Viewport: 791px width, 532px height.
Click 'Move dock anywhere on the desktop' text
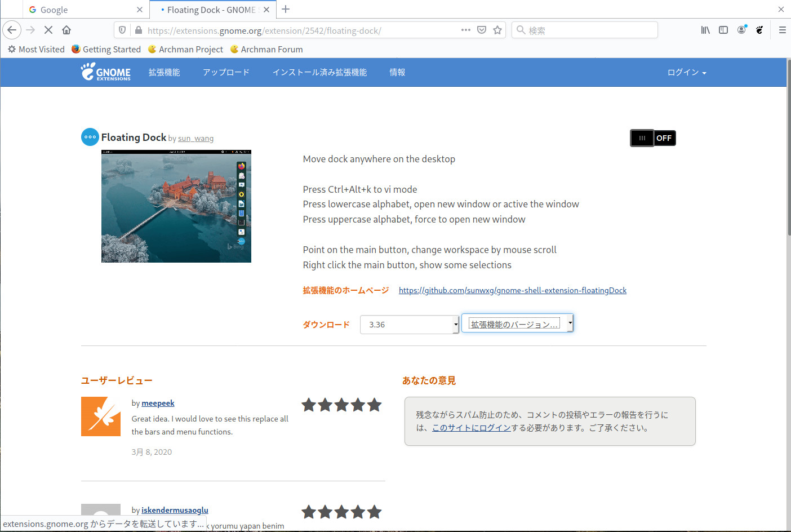coord(379,159)
